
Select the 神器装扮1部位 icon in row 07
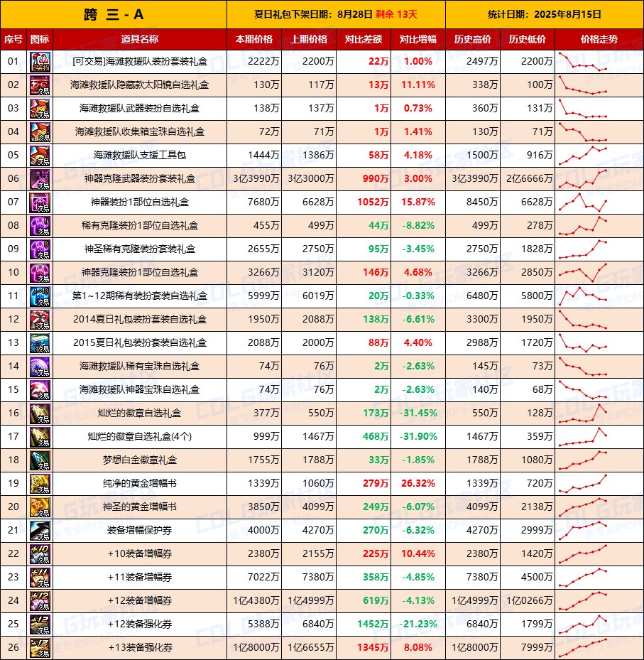(40, 202)
